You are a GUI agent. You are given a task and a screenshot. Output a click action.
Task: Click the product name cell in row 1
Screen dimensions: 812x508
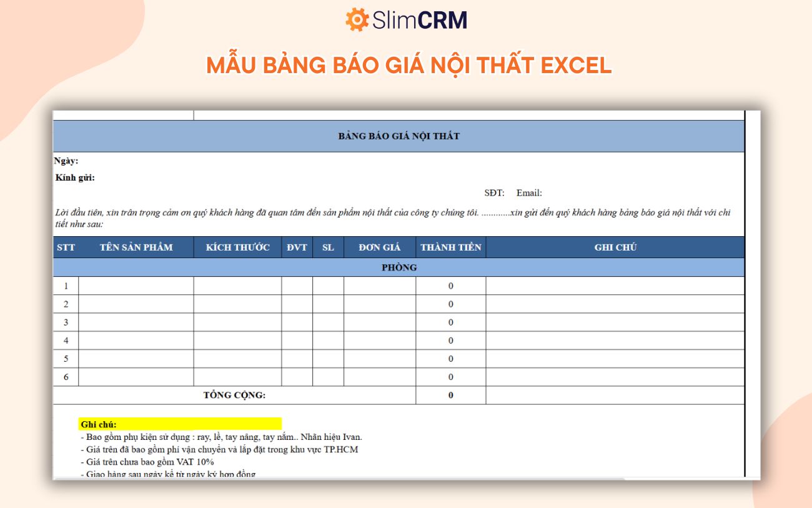(136, 286)
